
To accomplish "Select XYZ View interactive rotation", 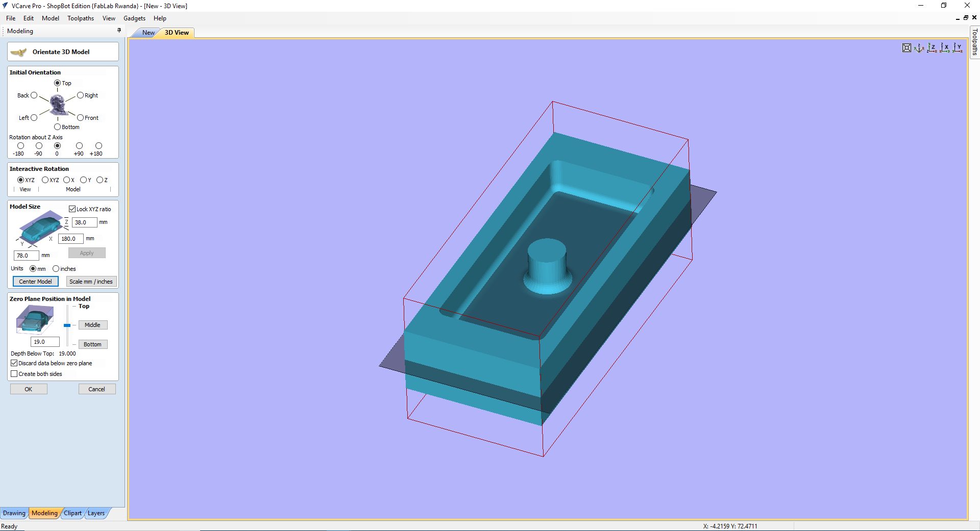I will [x=21, y=180].
